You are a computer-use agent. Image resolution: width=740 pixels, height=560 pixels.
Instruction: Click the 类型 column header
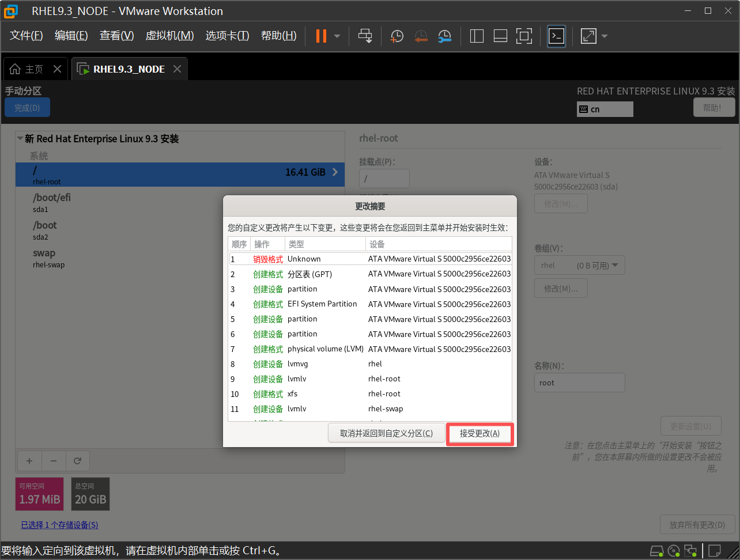tap(326, 244)
